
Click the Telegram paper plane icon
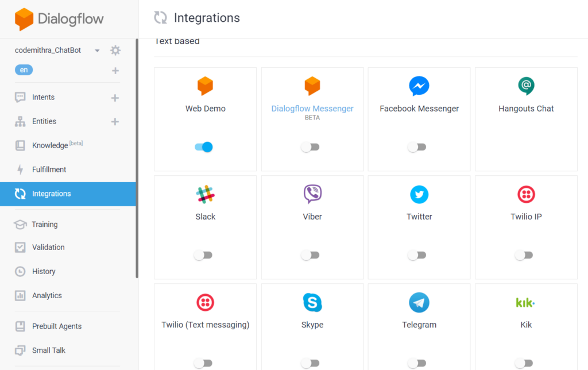pos(419,302)
